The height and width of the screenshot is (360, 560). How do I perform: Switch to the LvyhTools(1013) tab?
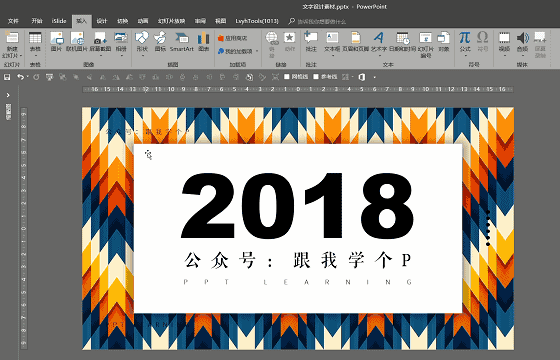pos(257,21)
